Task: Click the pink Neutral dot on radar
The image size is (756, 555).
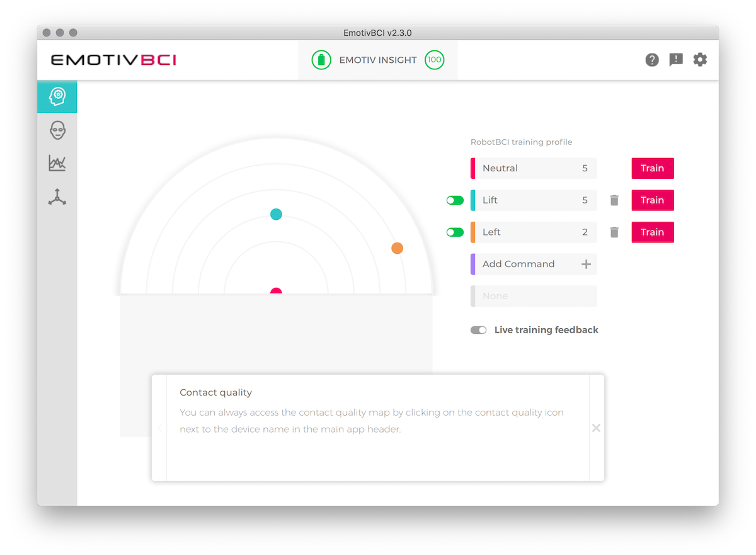Action: pyautogui.click(x=276, y=291)
